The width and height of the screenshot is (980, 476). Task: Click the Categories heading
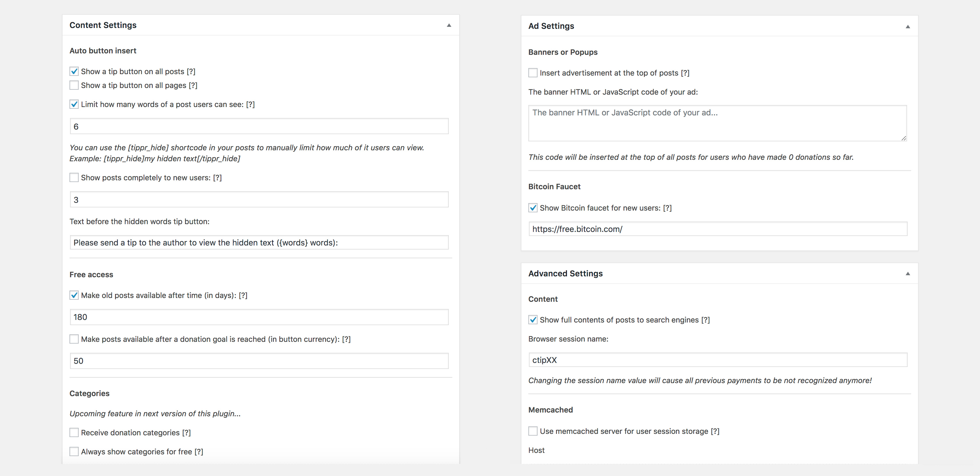click(x=89, y=393)
